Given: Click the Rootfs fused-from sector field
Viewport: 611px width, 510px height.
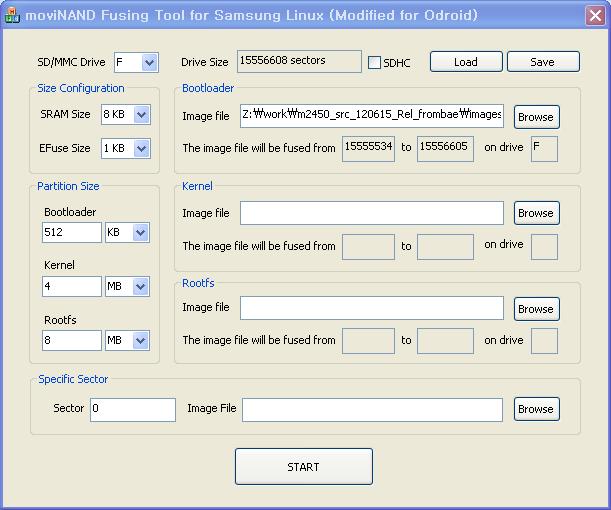Looking at the screenshot, I should pos(368,341).
